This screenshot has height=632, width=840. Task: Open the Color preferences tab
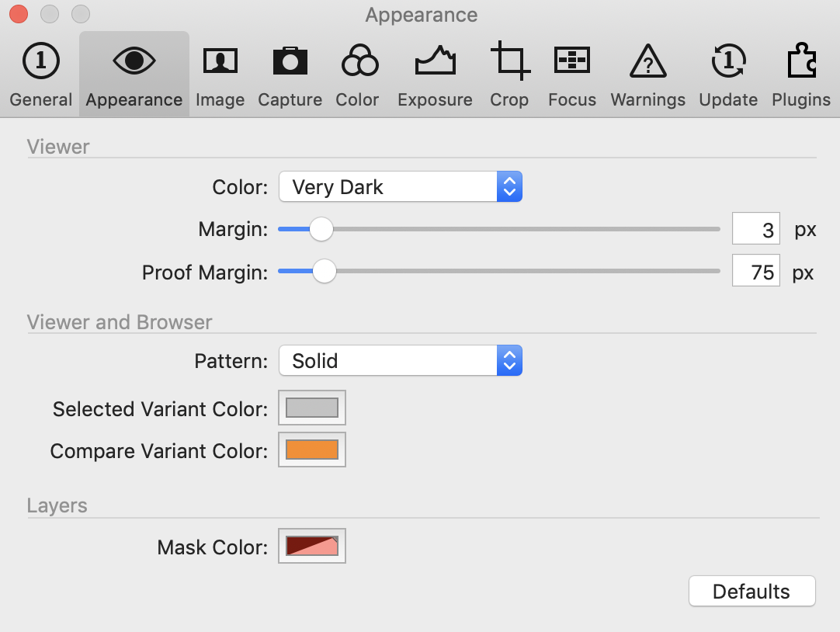coord(357,75)
